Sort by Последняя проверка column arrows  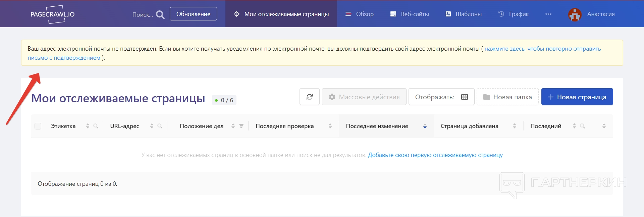(x=330, y=126)
